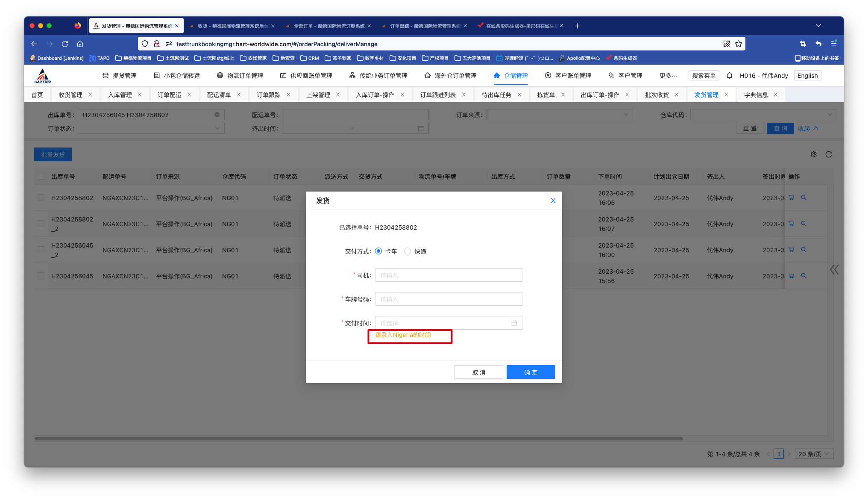Clear the 出库单号 search field
This screenshot has height=499, width=868.
pos(217,115)
